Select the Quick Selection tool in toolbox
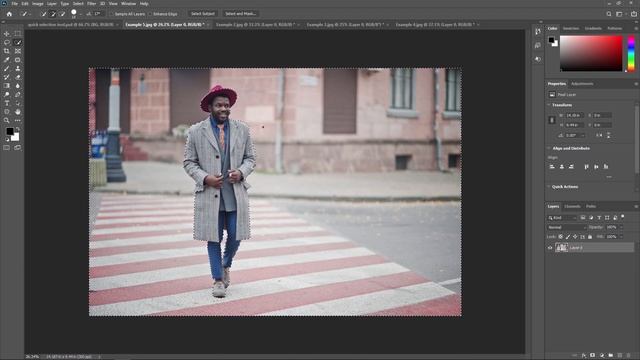Viewport: 640px width, 360px height. click(x=18, y=42)
